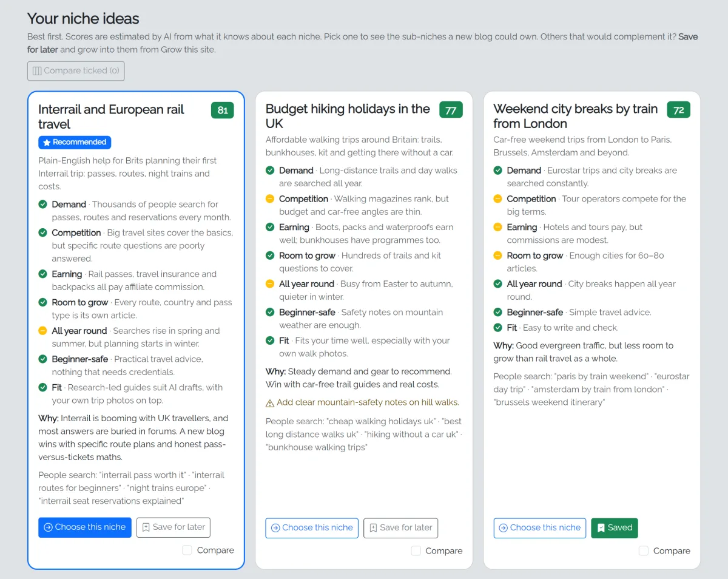The image size is (728, 579).
Task: Click green check beside Interrail Fit
Action: (42, 387)
